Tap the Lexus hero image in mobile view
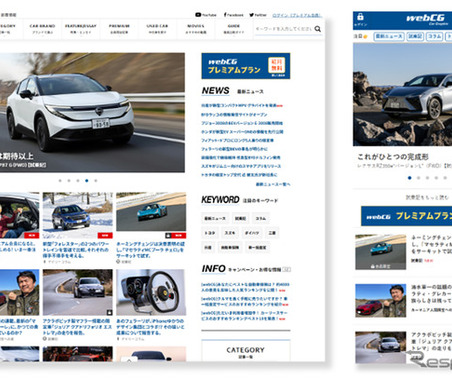The width and height of the screenshot is (452, 380). point(402,94)
